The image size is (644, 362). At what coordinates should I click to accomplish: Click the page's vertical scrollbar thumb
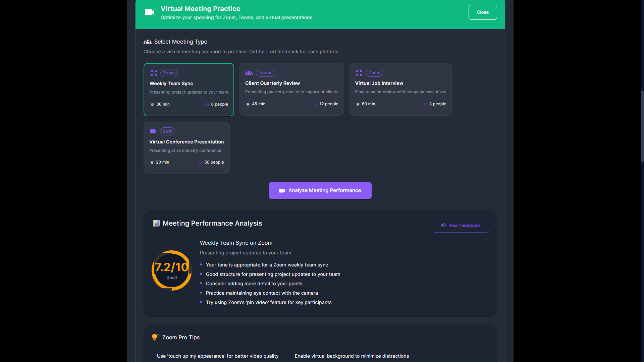[642, 126]
